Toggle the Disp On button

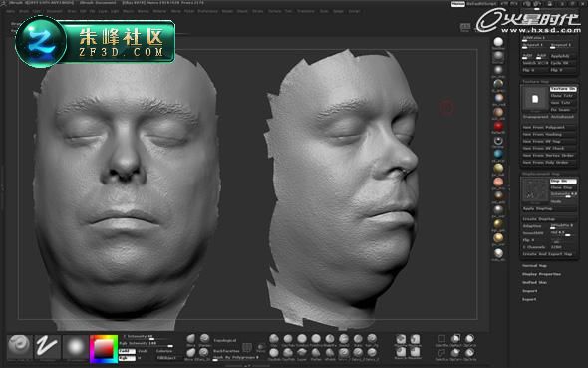(563, 181)
